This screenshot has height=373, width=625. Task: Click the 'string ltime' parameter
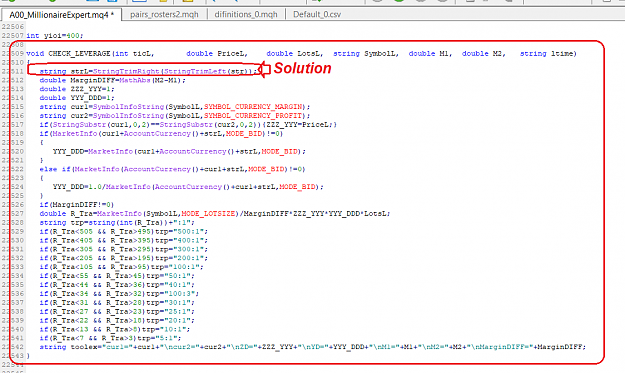point(548,53)
